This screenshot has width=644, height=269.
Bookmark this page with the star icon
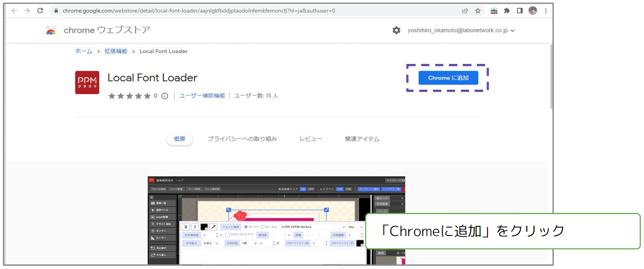click(x=478, y=11)
